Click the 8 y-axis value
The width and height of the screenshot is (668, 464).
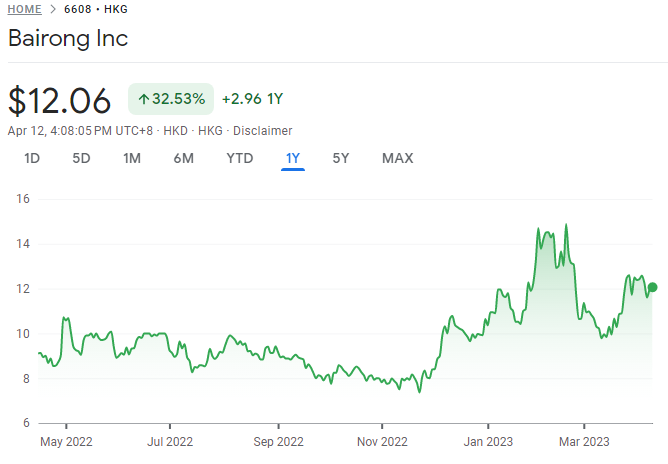26,379
